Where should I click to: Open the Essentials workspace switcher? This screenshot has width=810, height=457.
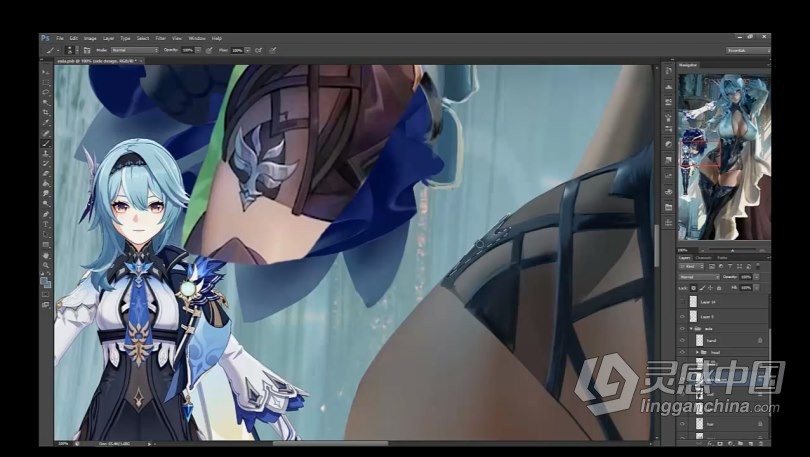[748, 50]
